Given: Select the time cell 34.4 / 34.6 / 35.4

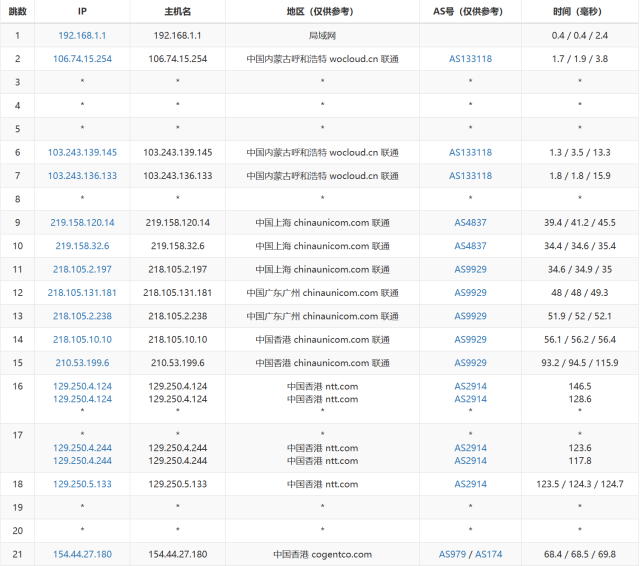Looking at the screenshot, I should click(x=580, y=246).
